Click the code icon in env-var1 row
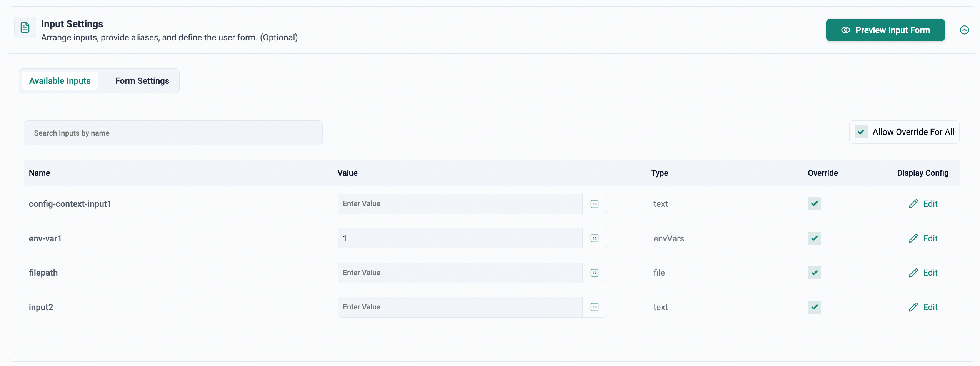This screenshot has width=980, height=366. 594,238
